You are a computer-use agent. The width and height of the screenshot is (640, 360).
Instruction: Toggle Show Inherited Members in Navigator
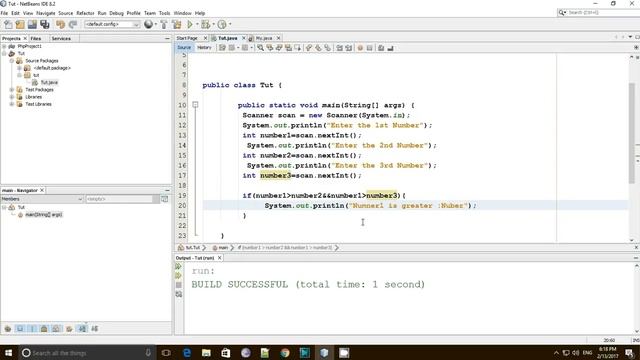pos(8,329)
